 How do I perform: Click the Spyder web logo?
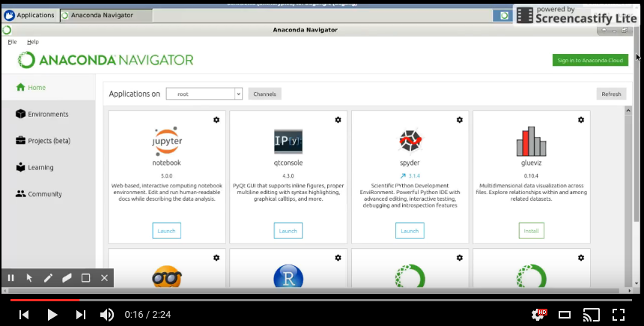pos(410,141)
